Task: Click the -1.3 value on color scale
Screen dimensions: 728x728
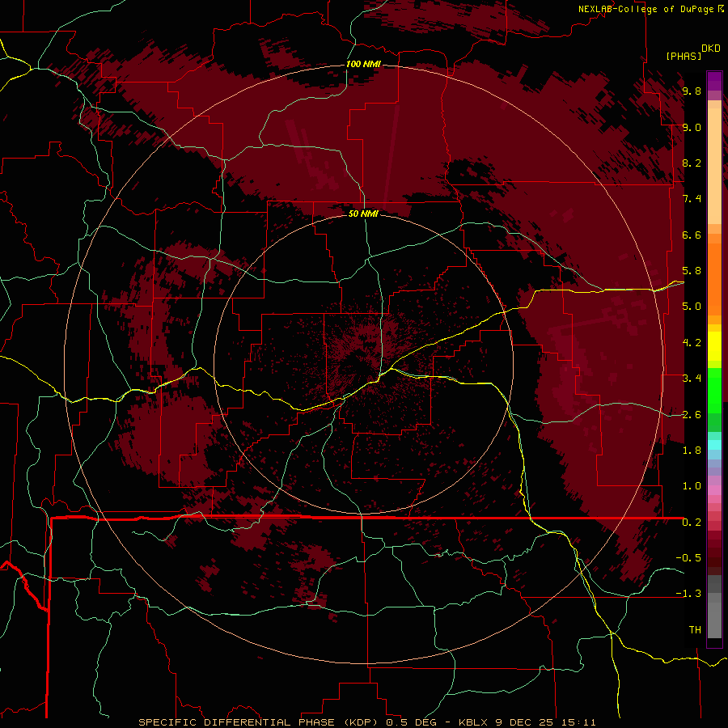Action: [688, 594]
